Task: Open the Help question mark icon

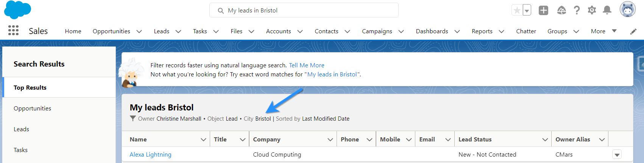Action: point(577,10)
